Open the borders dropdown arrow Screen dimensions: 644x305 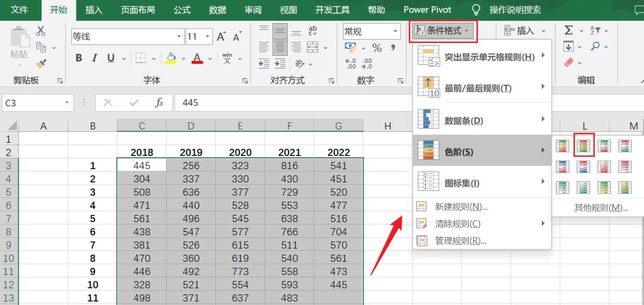[x=153, y=59]
